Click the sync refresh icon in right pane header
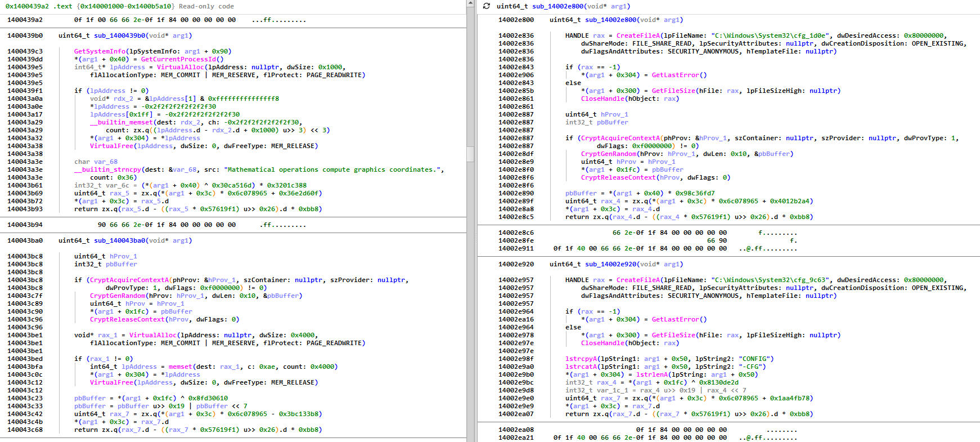 coord(487,6)
